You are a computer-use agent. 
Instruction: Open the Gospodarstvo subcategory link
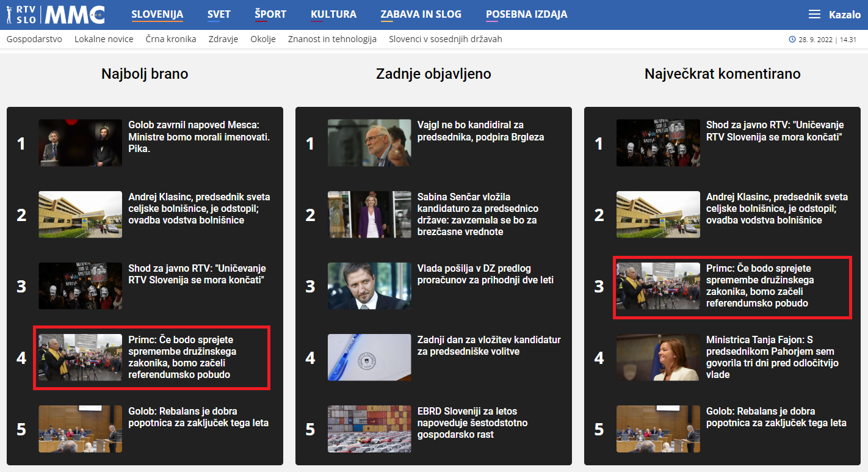pyautogui.click(x=34, y=39)
